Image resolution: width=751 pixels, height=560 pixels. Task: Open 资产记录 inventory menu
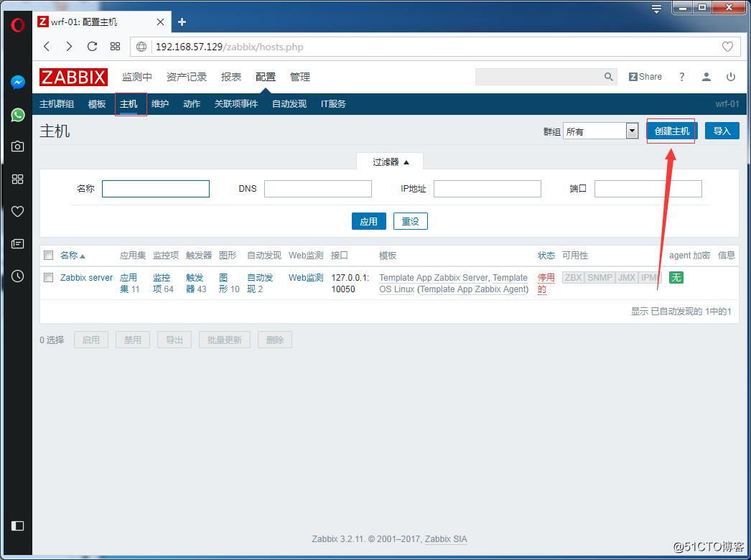point(186,77)
